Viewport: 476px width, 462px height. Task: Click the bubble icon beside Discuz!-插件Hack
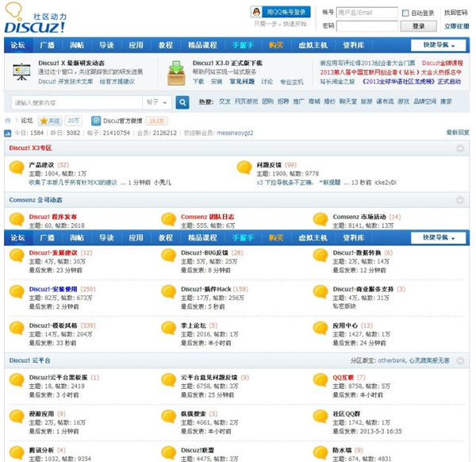tap(168, 292)
